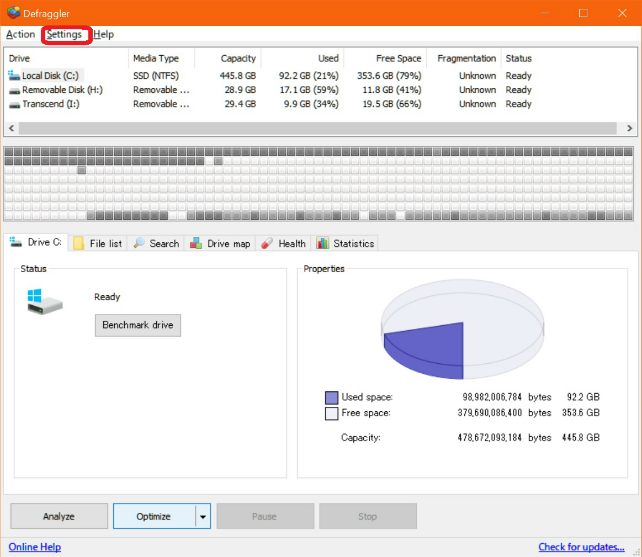The height and width of the screenshot is (557, 642).
Task: Click the disk usage pie chart
Action: tap(463, 329)
